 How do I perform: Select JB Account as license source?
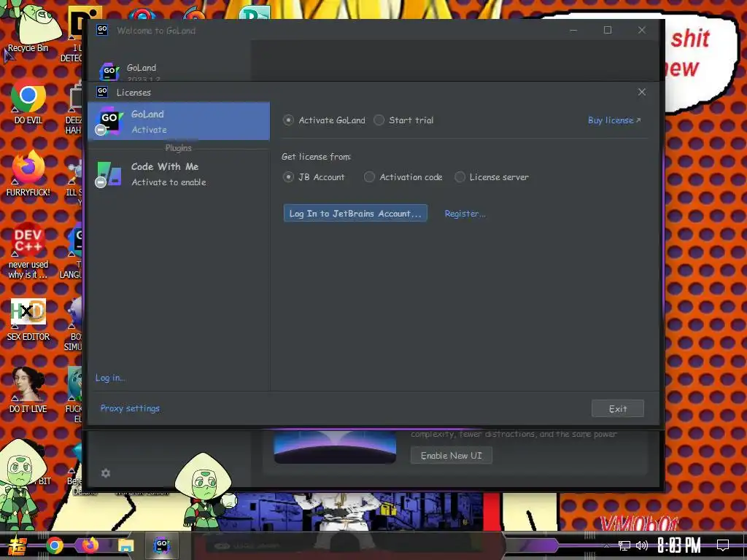288,177
